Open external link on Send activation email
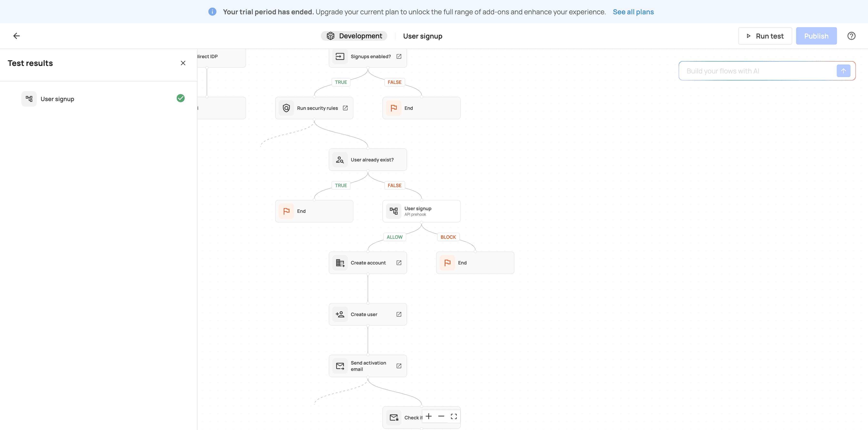The height and width of the screenshot is (430, 868). click(x=399, y=366)
